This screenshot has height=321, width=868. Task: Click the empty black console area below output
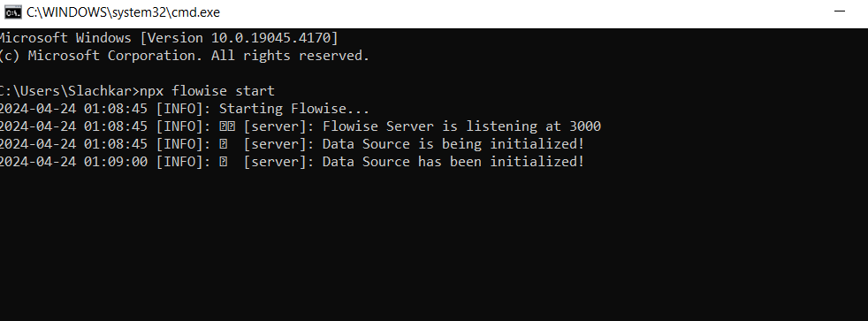pyautogui.click(x=434, y=243)
